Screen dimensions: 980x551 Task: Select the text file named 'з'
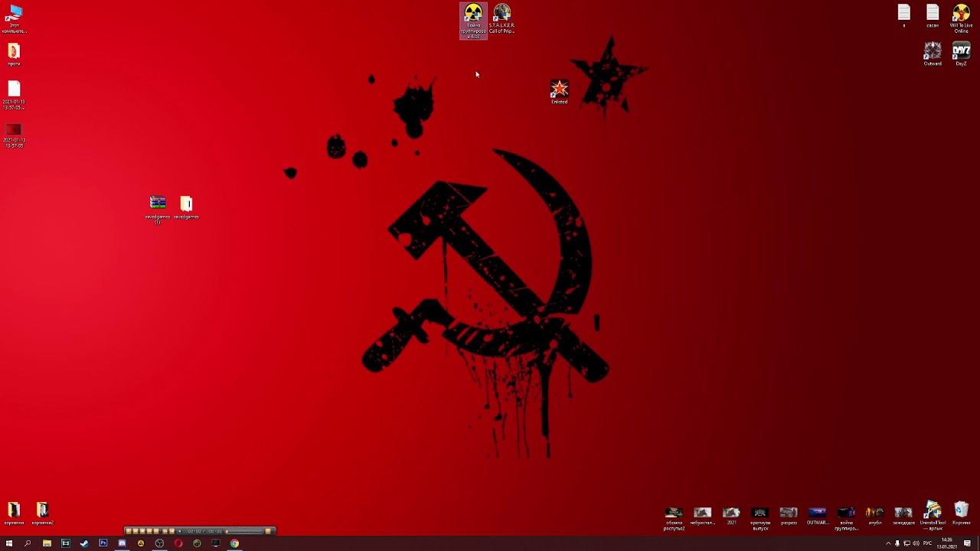click(904, 16)
